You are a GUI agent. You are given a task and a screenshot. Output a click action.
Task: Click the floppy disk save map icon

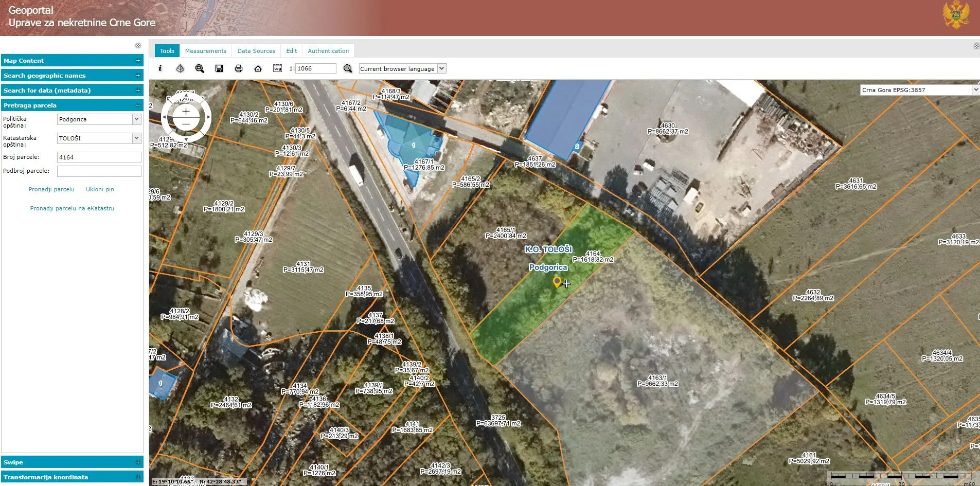point(219,68)
